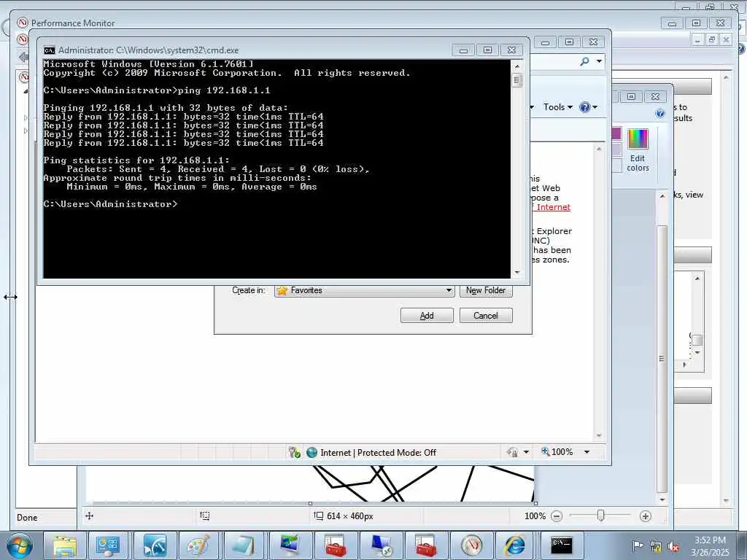The height and width of the screenshot is (560, 747).
Task: Click the IE page scrollbar down arrow
Action: pyautogui.click(x=599, y=436)
